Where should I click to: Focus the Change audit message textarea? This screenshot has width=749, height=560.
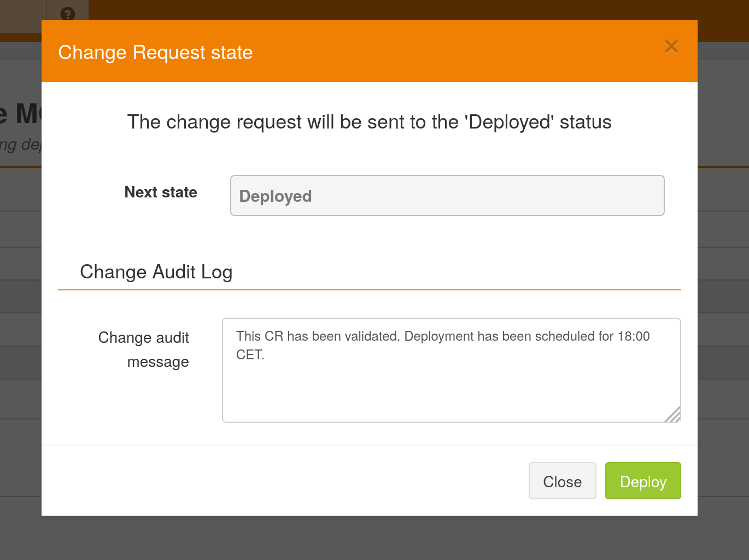[x=451, y=383]
